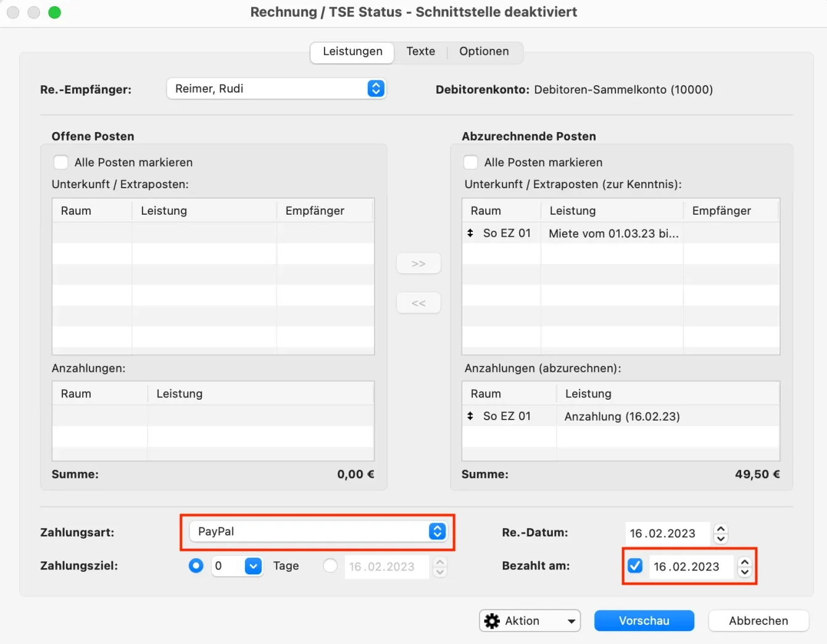Open the Aktion gear menu
827x644 pixels.
(x=530, y=621)
